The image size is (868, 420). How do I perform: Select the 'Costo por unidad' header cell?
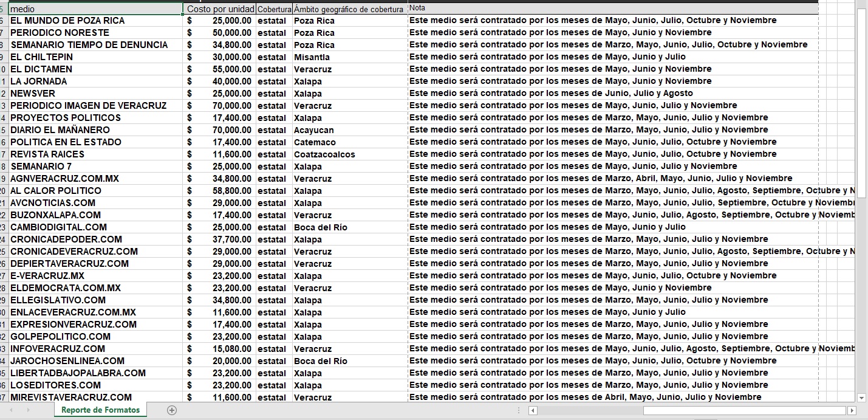220,9
